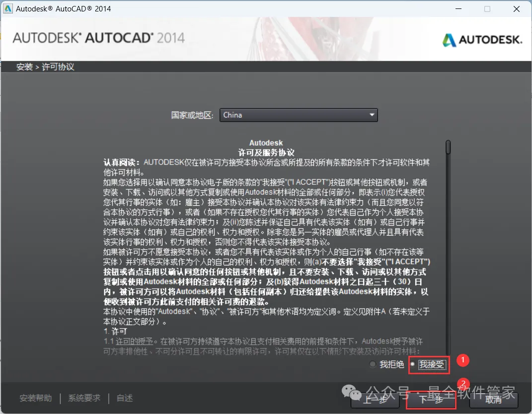Click the 取消 button

click(494, 400)
